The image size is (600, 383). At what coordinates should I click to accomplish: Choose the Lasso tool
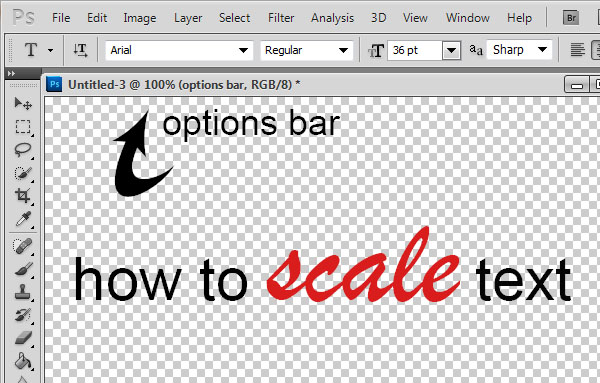(23, 150)
